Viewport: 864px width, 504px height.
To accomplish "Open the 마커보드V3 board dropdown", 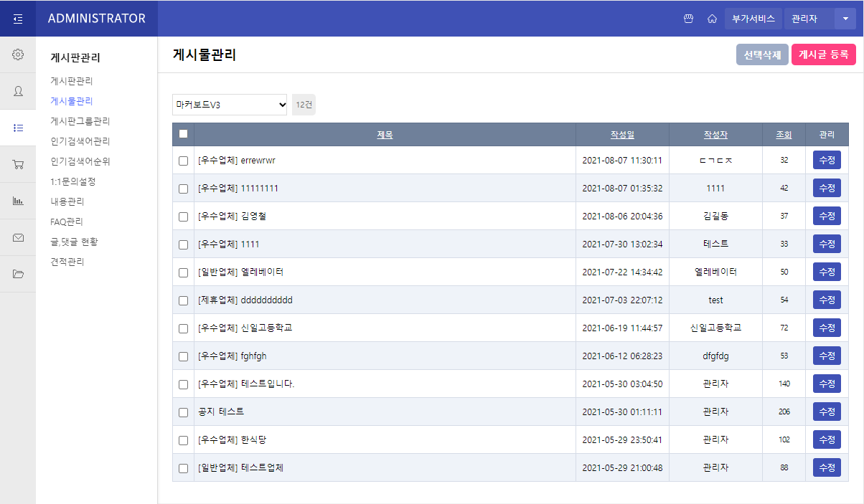I will [x=230, y=105].
